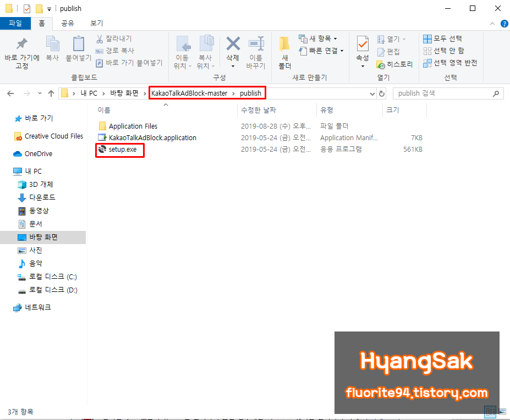Image resolution: width=510 pixels, height=420 pixels.
Task: Click the Back navigation arrow
Action: [10, 93]
